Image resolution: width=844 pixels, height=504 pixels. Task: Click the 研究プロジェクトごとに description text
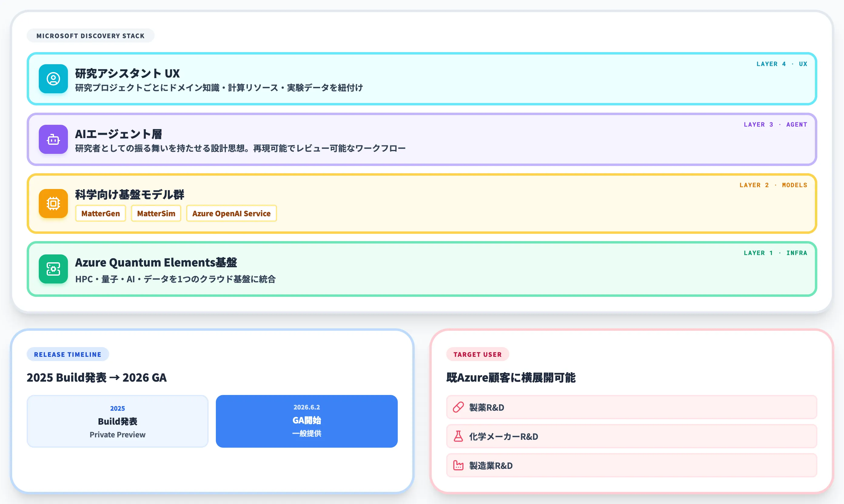pos(219,88)
